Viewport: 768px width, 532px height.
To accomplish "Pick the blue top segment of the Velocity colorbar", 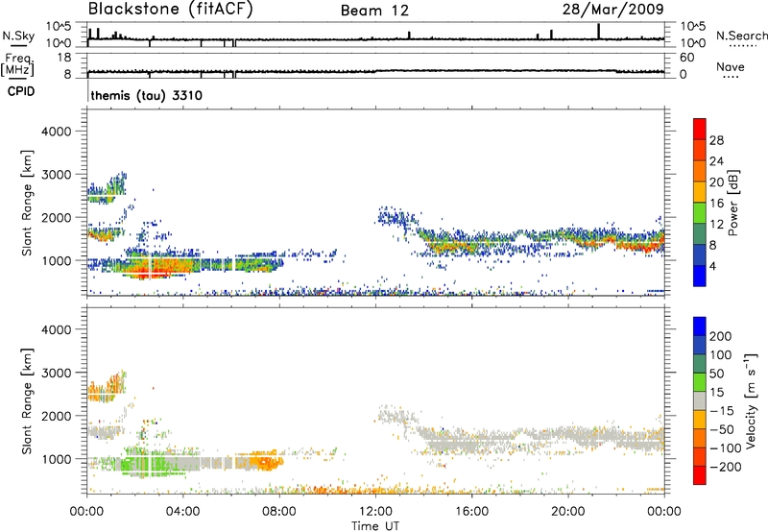I will coord(700,326).
